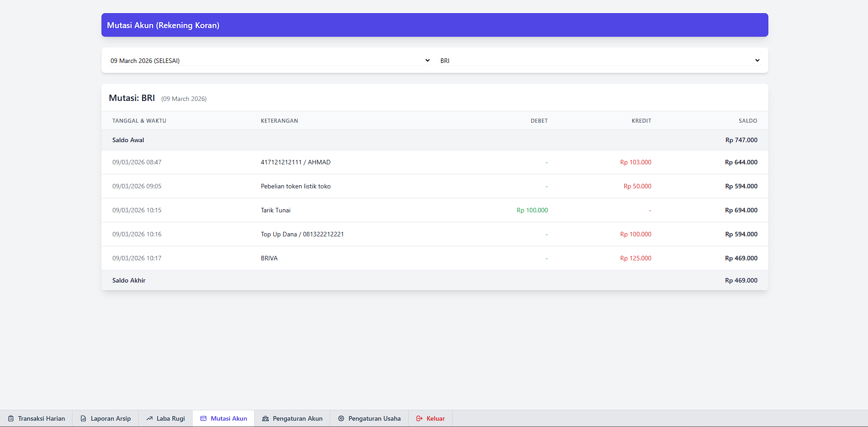Screen dimensions: 868x427
Task: Open the date dropdown showing 09 March 2026
Action: 270,61
